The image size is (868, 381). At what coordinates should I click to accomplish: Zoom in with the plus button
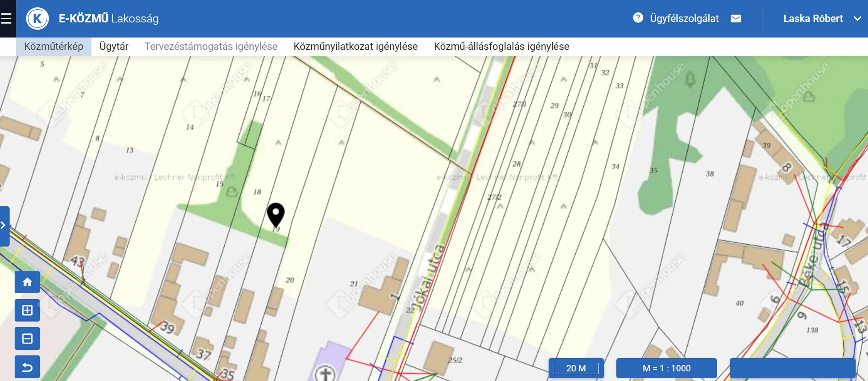tap(27, 311)
